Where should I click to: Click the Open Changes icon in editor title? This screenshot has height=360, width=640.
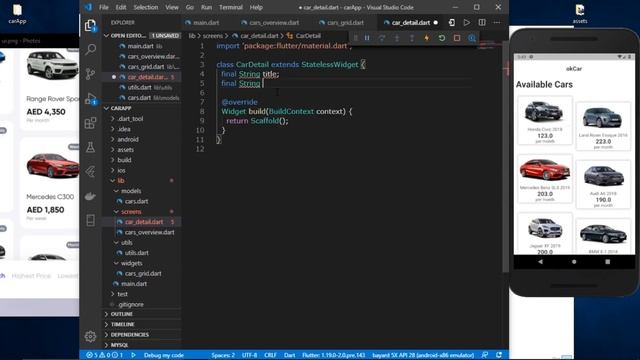tap(452, 23)
